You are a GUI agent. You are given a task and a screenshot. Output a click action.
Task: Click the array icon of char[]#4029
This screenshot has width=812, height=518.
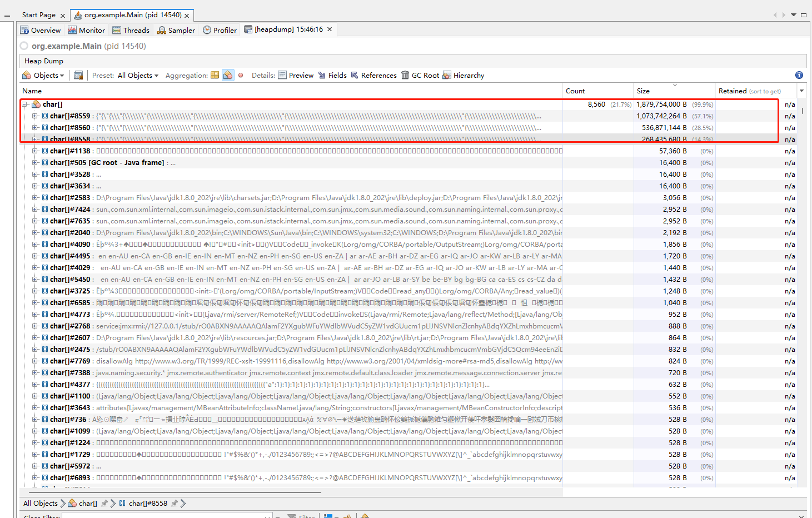pyautogui.click(x=45, y=268)
